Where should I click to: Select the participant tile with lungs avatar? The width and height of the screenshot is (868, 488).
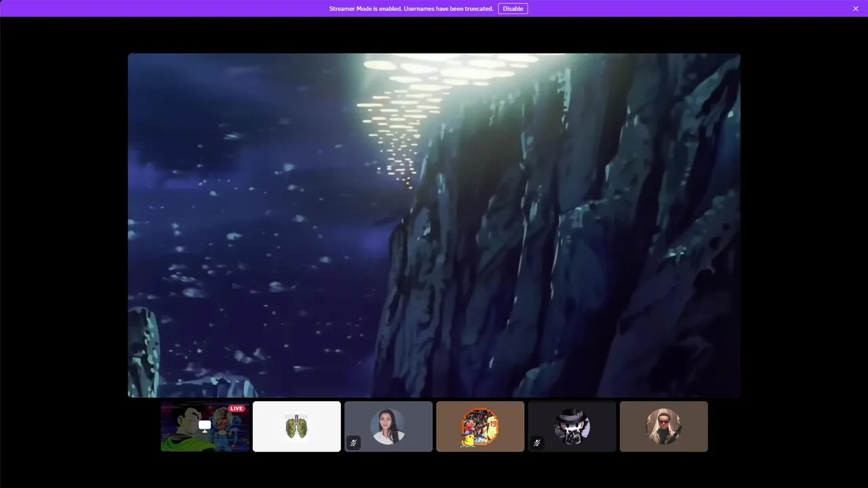click(x=297, y=426)
